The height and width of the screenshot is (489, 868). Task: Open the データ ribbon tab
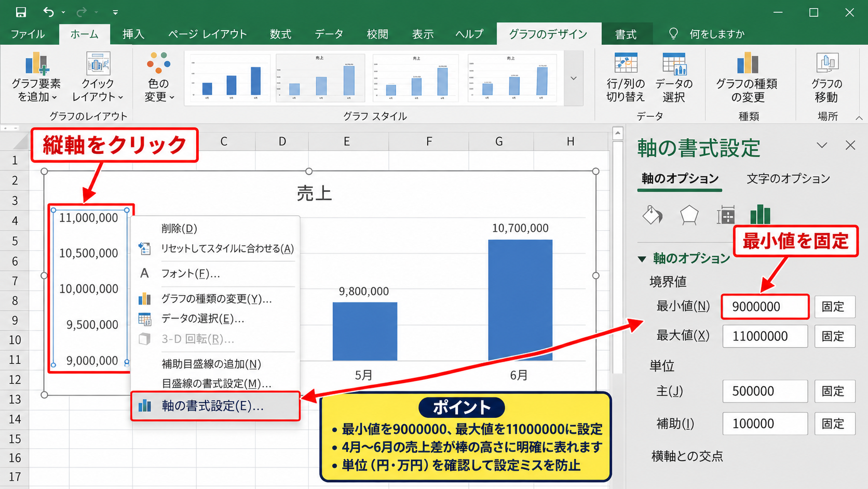329,34
